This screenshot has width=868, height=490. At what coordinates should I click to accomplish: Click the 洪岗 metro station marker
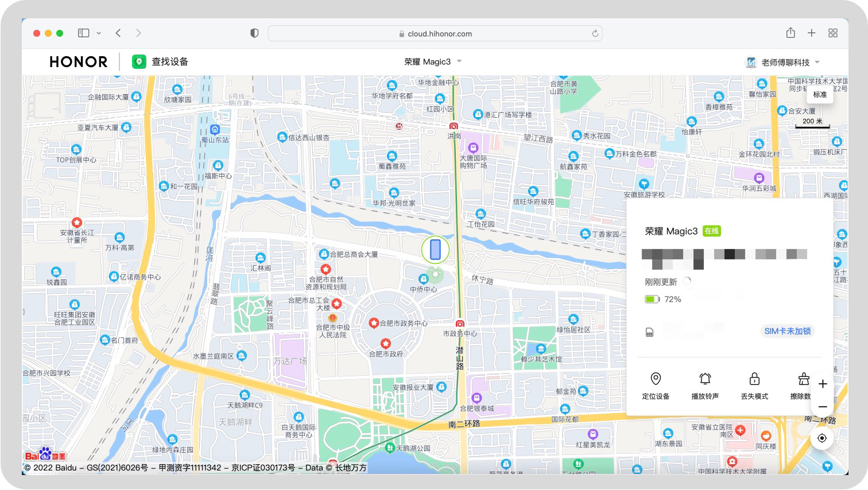tap(454, 126)
